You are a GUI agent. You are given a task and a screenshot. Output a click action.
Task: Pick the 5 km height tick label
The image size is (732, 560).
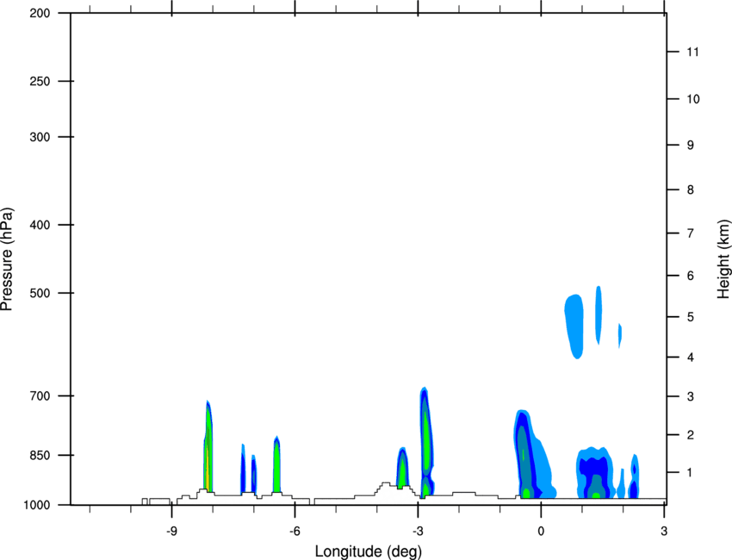pyautogui.click(x=691, y=317)
